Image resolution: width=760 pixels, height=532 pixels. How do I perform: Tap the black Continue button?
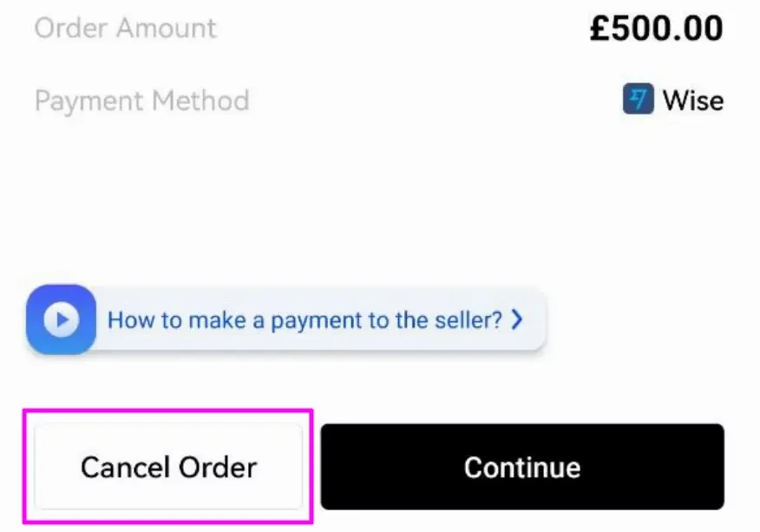522,467
